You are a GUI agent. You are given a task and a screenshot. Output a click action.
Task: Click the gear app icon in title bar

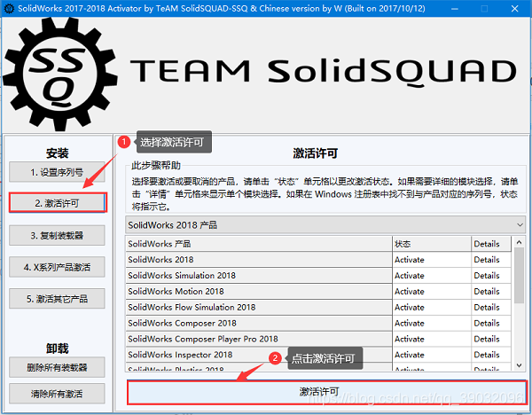(9, 9)
